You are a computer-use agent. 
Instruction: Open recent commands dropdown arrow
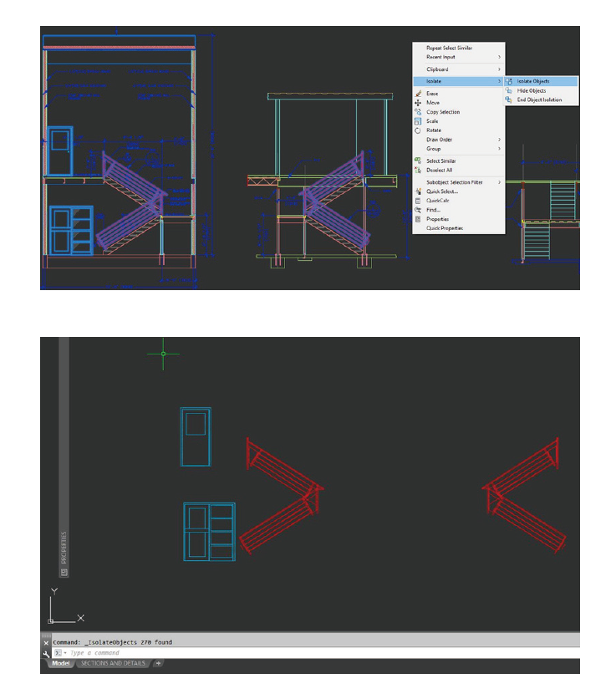65,653
